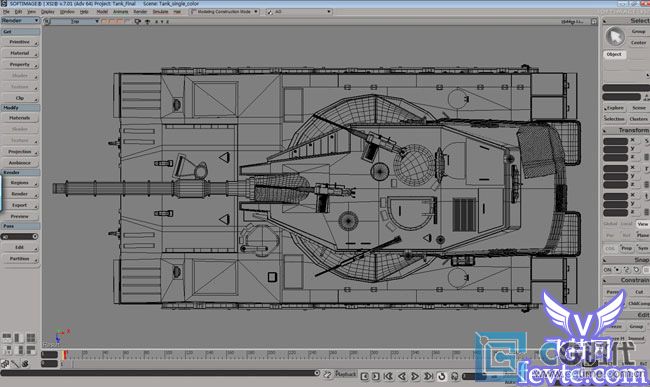Open the Edit menu
Screen dimensions: 650x387
coord(18,12)
